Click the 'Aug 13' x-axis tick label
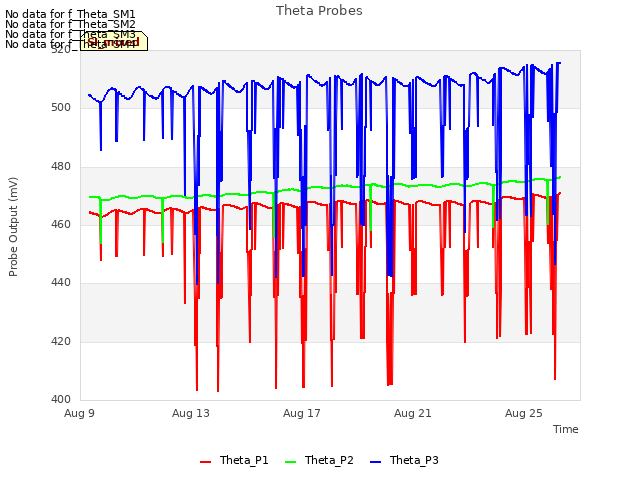This screenshot has height=480, width=640. pyautogui.click(x=191, y=413)
